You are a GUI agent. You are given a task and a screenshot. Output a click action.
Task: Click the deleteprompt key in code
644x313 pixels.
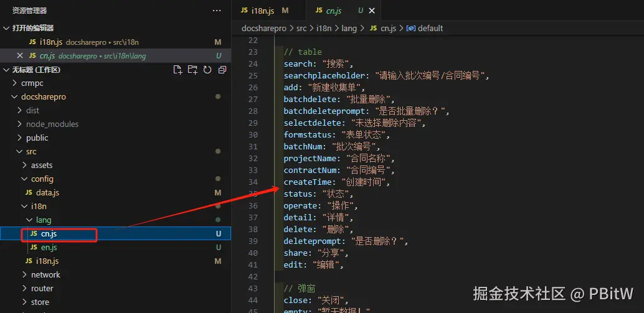click(x=313, y=241)
